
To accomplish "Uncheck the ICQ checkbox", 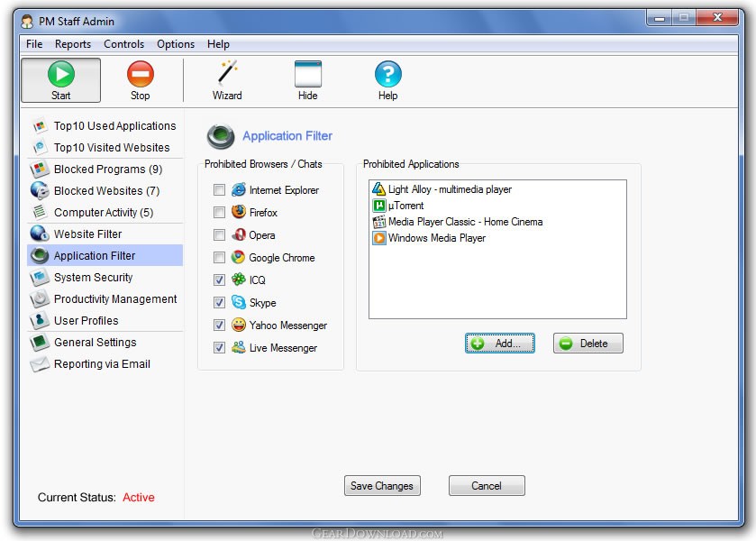I will (x=219, y=280).
